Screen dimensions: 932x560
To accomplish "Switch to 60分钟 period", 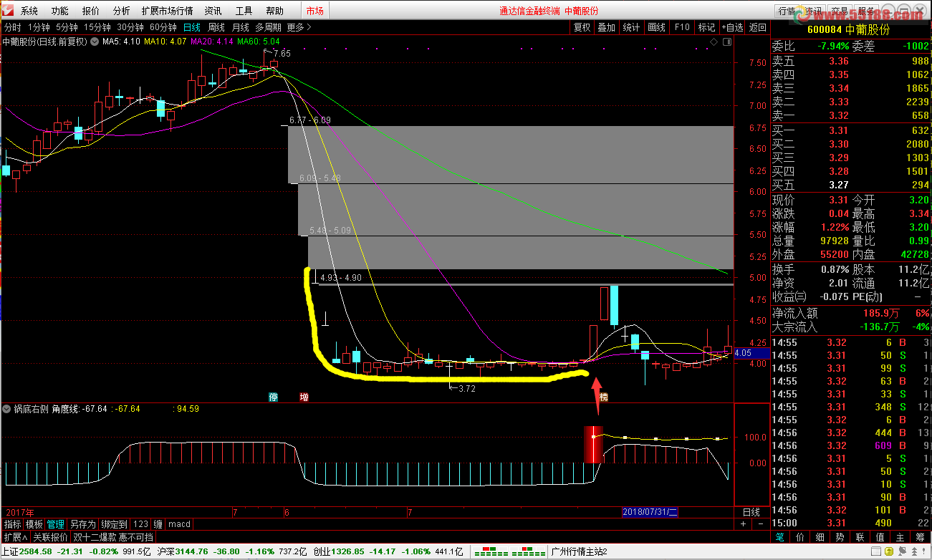I will [164, 27].
